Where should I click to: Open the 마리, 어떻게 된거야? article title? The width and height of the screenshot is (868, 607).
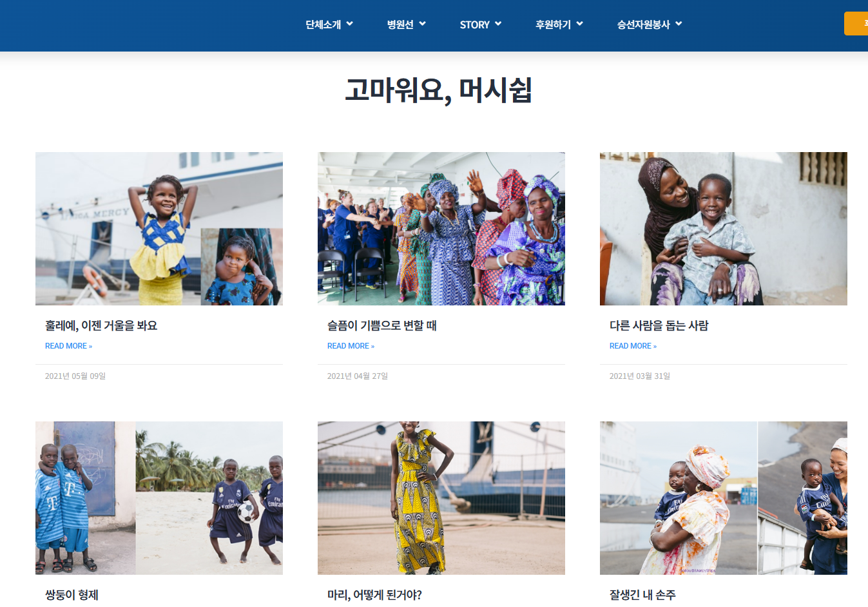[x=374, y=595]
